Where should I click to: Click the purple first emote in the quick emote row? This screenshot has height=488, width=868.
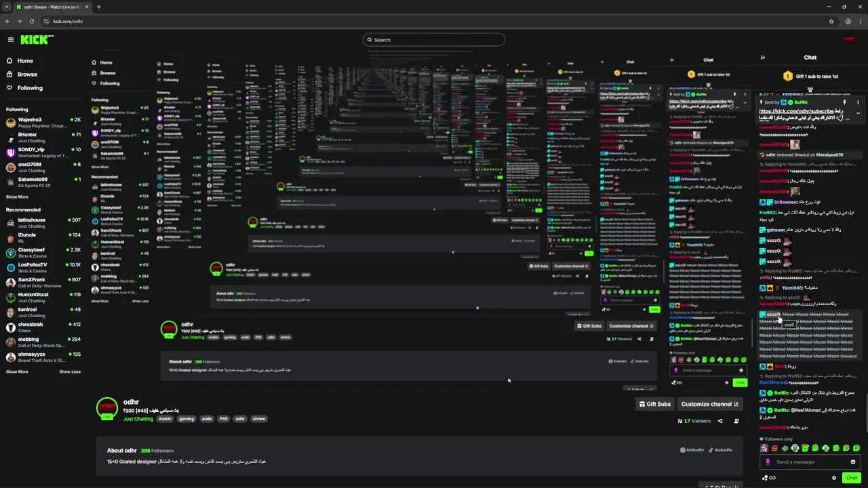click(x=764, y=448)
